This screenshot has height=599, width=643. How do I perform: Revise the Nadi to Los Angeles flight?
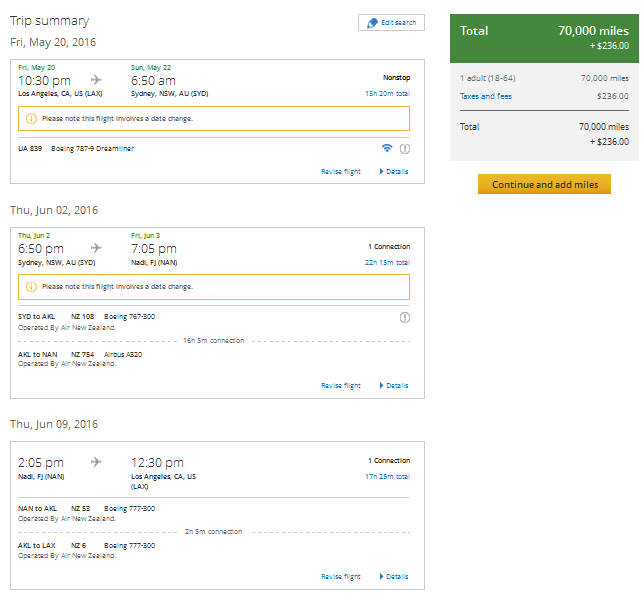pyautogui.click(x=341, y=576)
